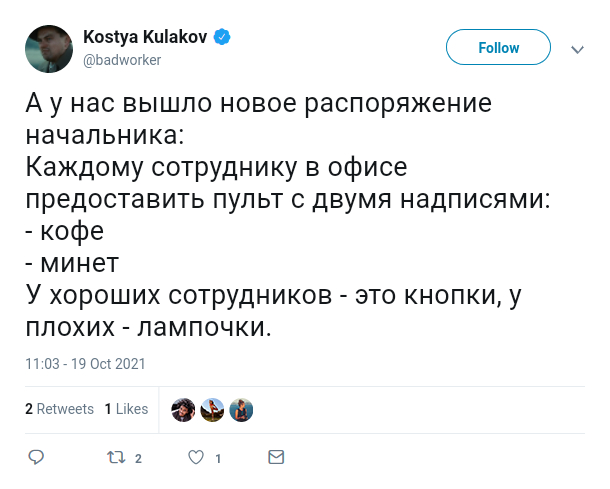Click the word "кофе" in the tweet

pos(72,232)
